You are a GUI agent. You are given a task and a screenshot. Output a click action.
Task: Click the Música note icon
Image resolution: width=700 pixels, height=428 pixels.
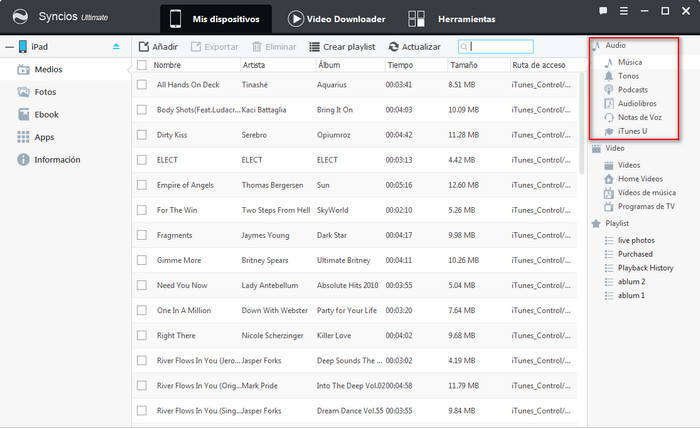pos(608,62)
